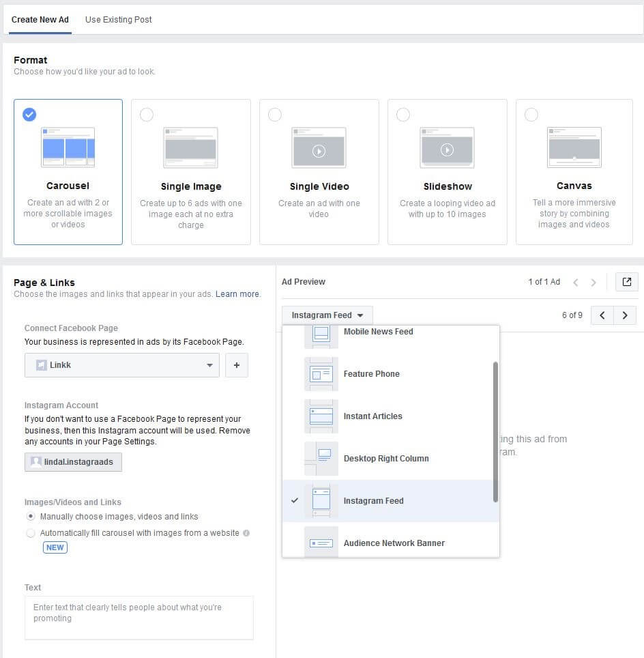Select the Slideshow format radio button
The height and width of the screenshot is (658, 644).
click(403, 115)
